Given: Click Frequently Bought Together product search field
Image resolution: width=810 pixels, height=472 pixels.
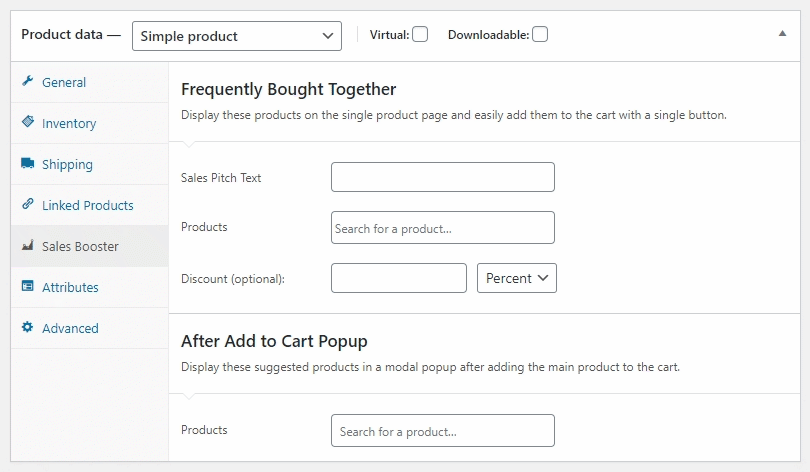Looking at the screenshot, I should (x=443, y=227).
